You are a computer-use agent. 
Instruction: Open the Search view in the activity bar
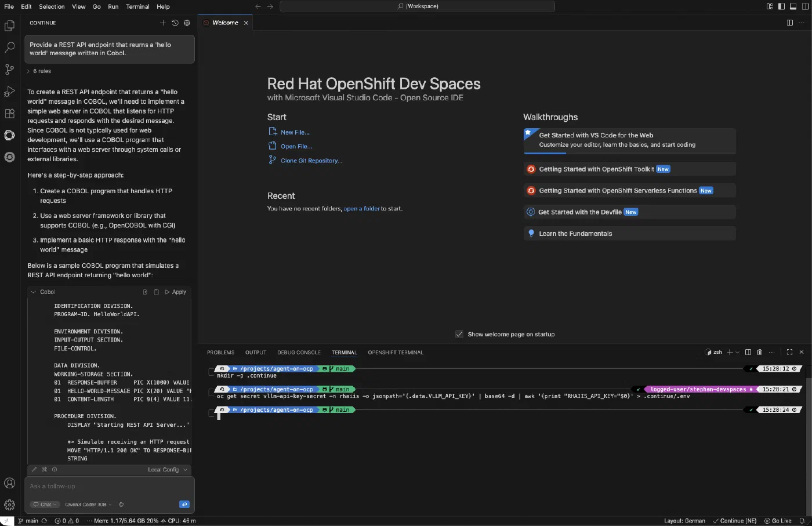(x=9, y=48)
